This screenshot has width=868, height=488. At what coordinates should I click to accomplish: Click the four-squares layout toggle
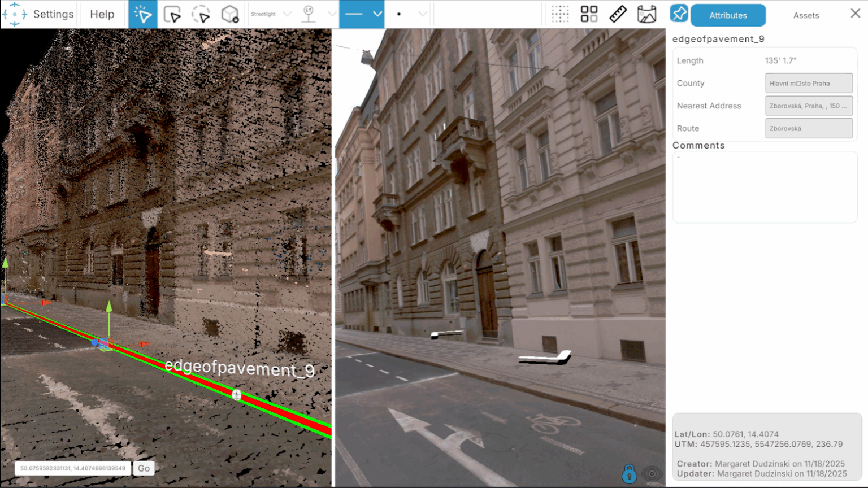(x=588, y=14)
